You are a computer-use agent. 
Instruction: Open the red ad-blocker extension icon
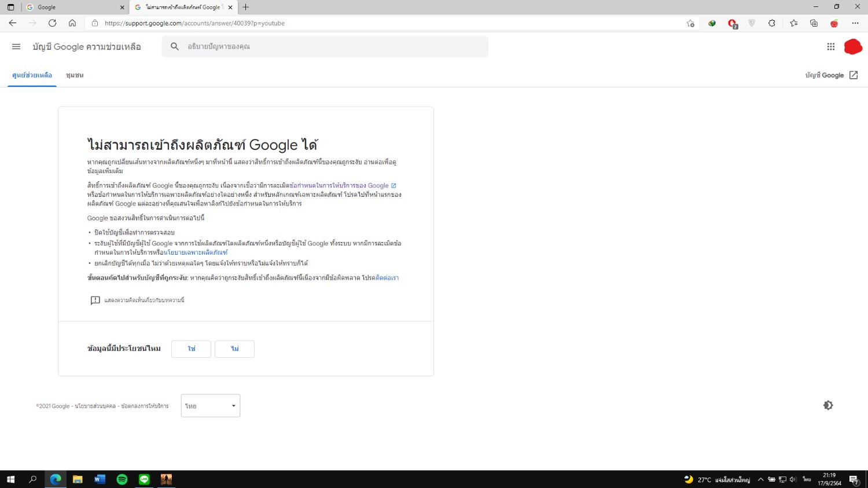coord(733,24)
